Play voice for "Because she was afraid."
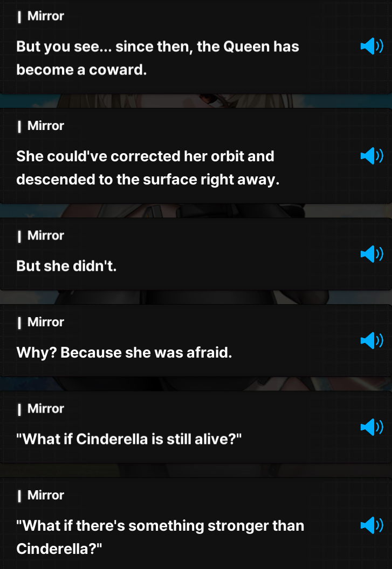The image size is (392, 569). [372, 341]
